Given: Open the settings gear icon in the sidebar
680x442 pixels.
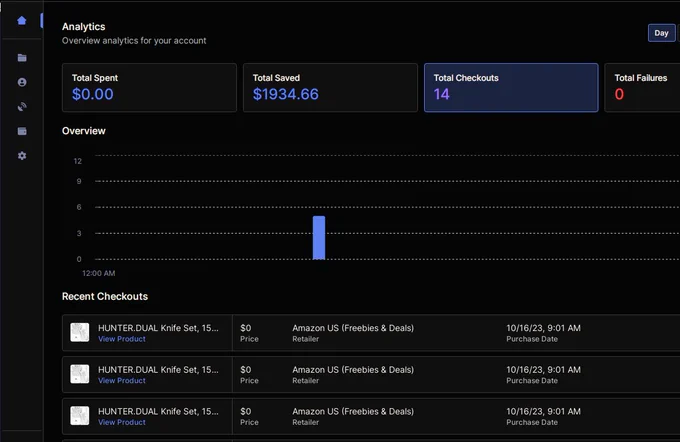Looking at the screenshot, I should [x=22, y=156].
